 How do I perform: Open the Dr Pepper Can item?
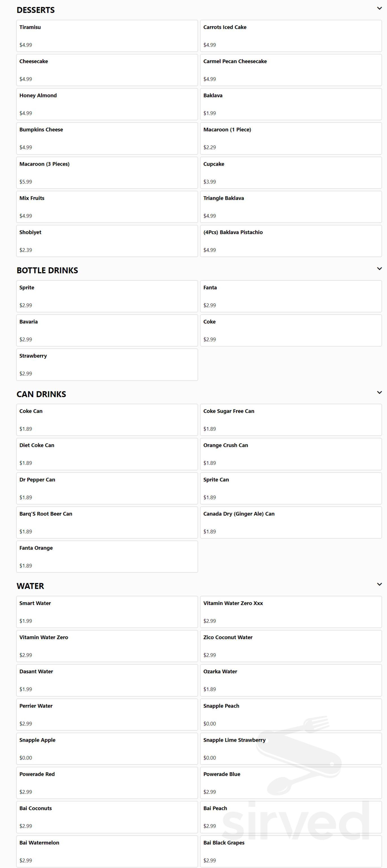click(107, 488)
